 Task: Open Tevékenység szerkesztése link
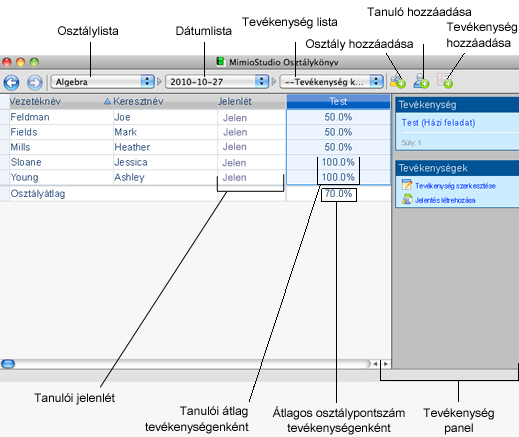(x=455, y=186)
